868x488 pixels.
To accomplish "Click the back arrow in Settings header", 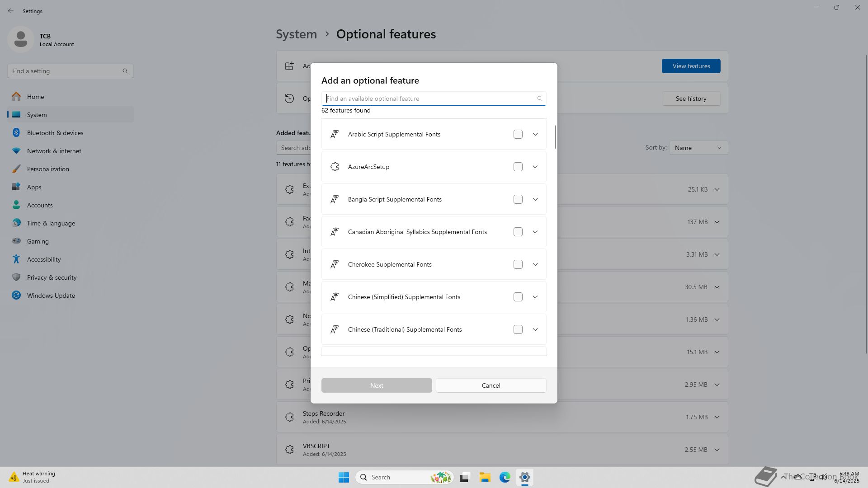I will 11,11.
